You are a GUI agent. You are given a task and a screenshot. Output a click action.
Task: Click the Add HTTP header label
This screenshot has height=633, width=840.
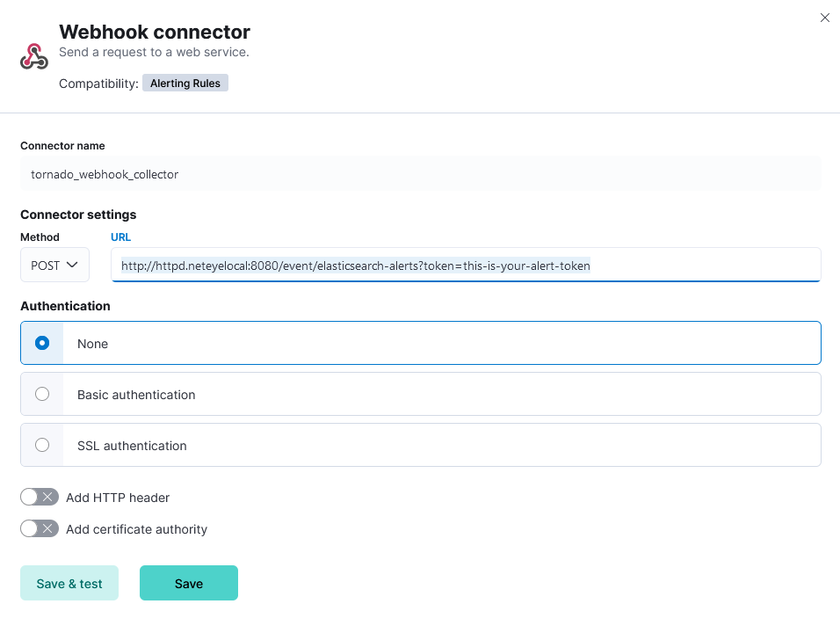click(x=118, y=498)
